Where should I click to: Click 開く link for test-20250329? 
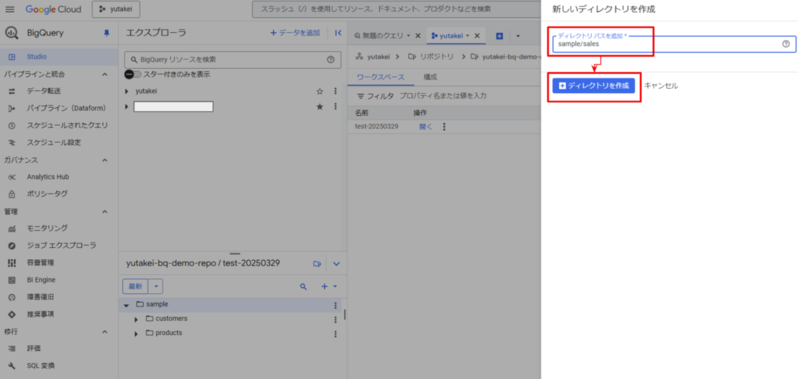426,127
